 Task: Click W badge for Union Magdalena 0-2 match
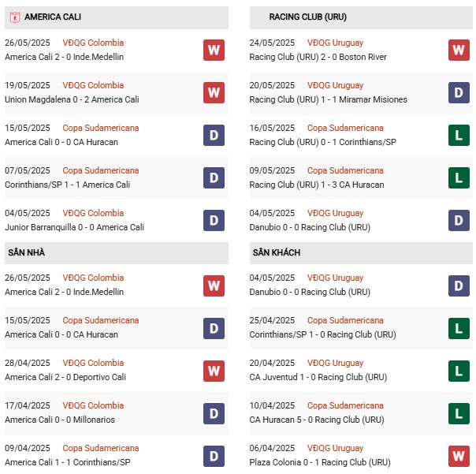[x=214, y=93]
